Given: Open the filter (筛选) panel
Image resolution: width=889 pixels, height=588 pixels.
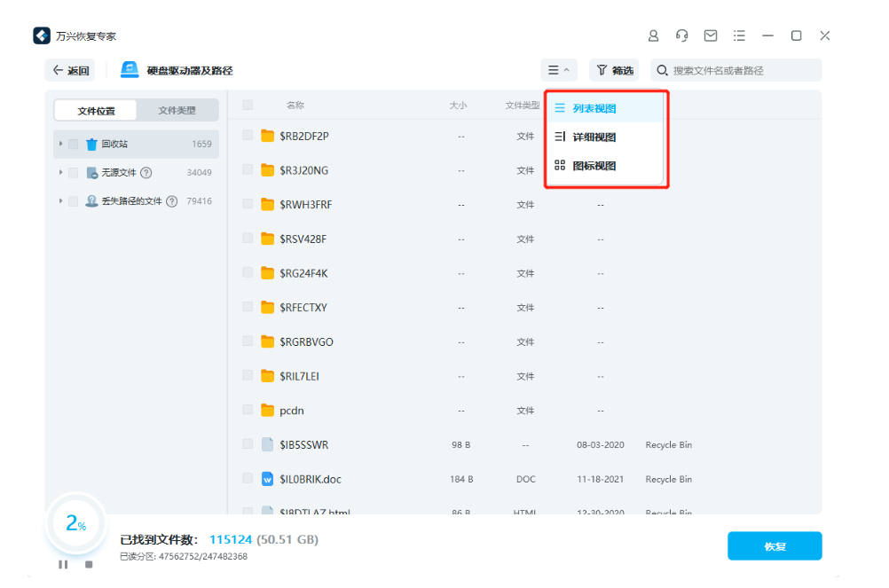Looking at the screenshot, I should click(x=614, y=69).
